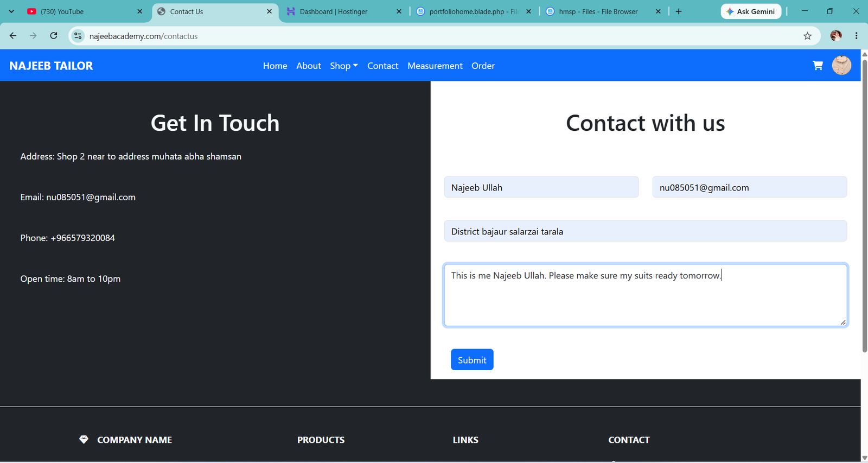Reload the page with the refresh icon
868x463 pixels.
[54, 36]
